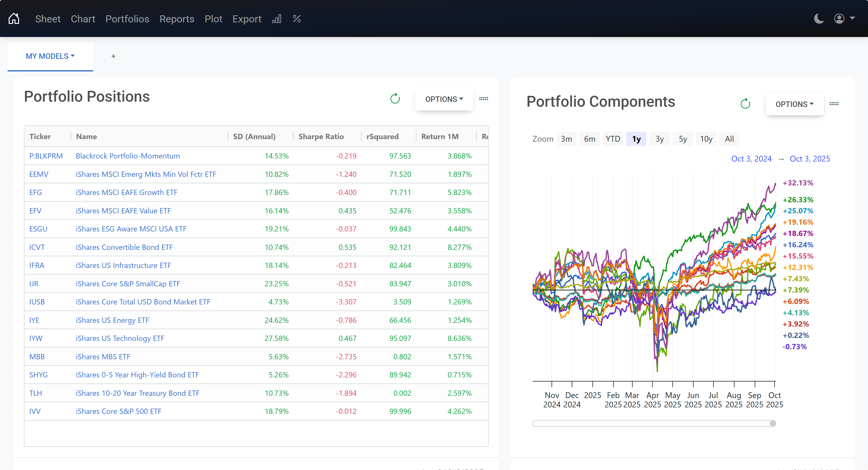The width and height of the screenshot is (868, 470).
Task: Select the 3y zoom range
Action: point(659,138)
